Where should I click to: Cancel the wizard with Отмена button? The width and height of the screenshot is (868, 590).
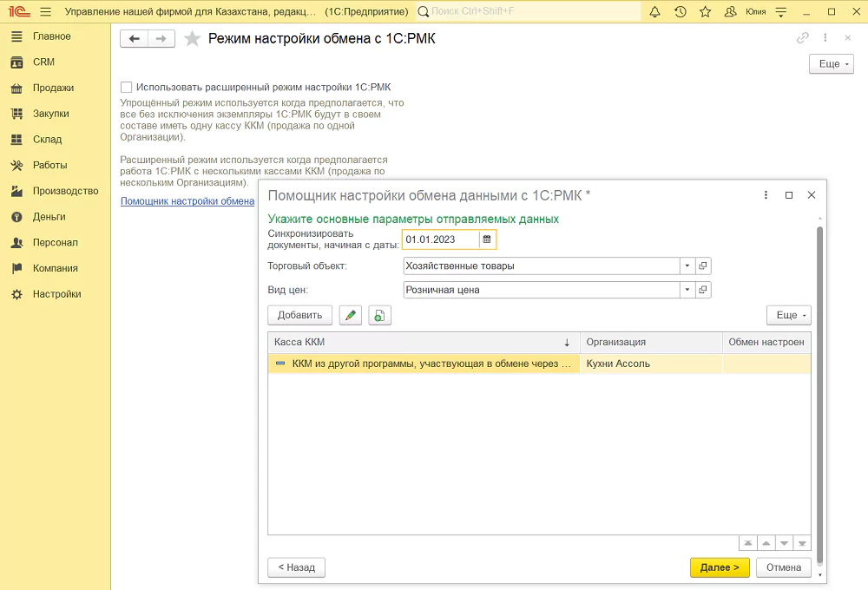click(x=783, y=567)
